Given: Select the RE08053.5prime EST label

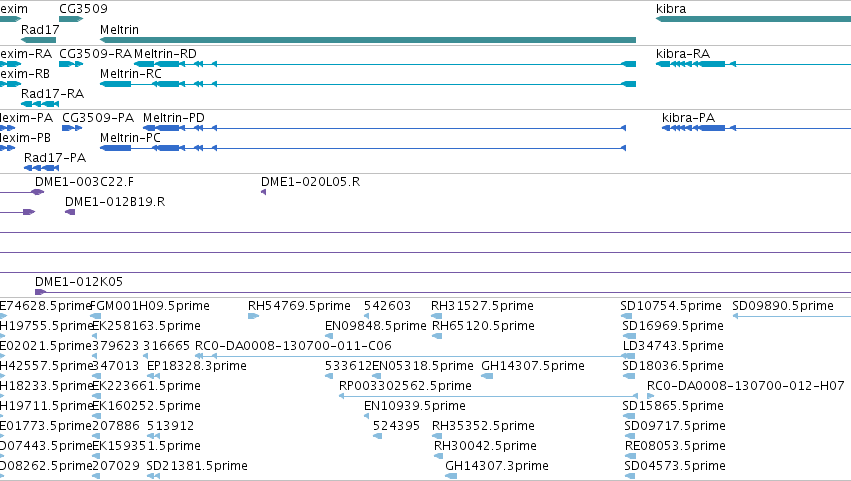Looking at the screenshot, I should tap(675, 446).
